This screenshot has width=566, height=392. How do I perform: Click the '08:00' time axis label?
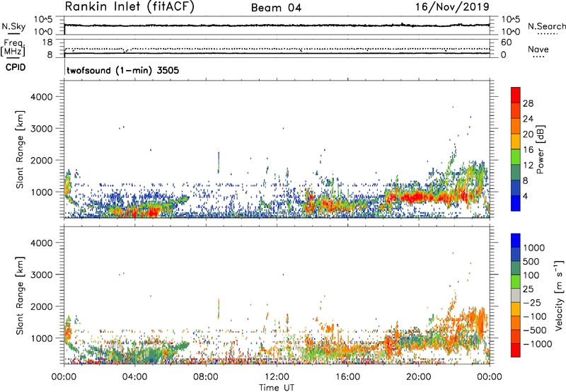pyautogui.click(x=206, y=377)
